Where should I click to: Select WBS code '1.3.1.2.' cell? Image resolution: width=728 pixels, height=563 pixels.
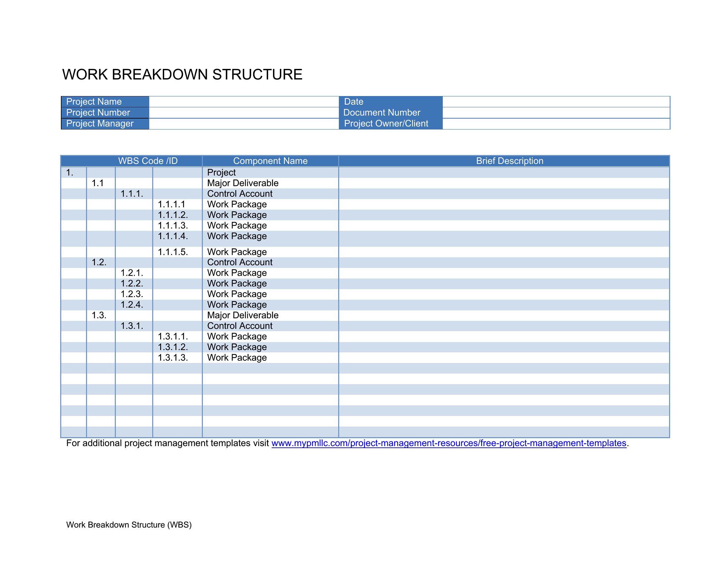click(177, 347)
